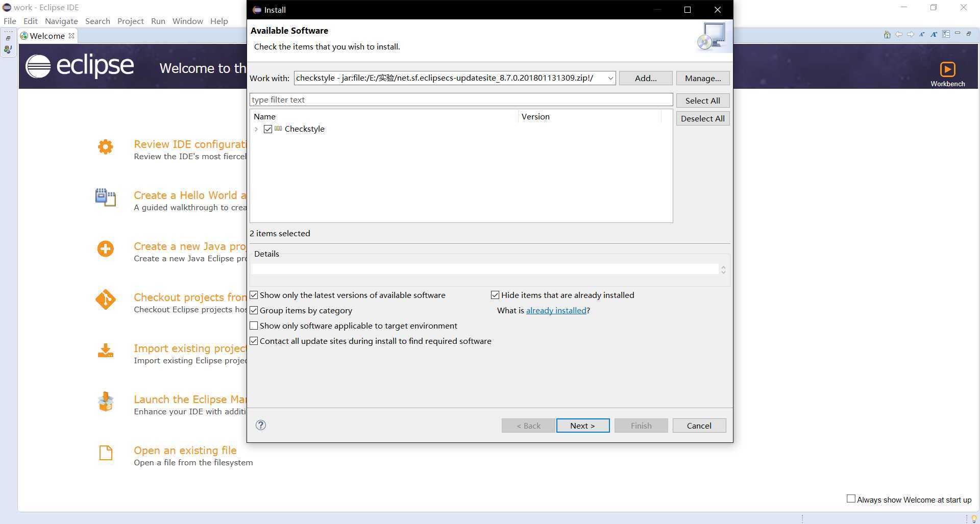Click Deselect All button
The width and height of the screenshot is (980, 524).
point(703,118)
